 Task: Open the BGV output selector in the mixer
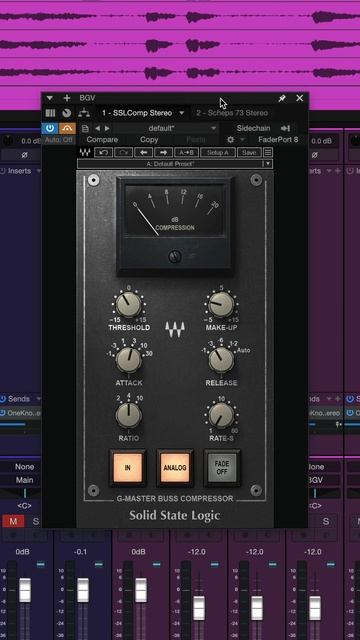(316, 480)
